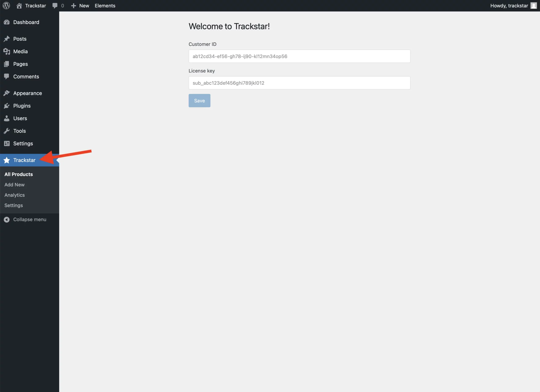Open Pages menu item
The height and width of the screenshot is (392, 540).
tap(30, 64)
